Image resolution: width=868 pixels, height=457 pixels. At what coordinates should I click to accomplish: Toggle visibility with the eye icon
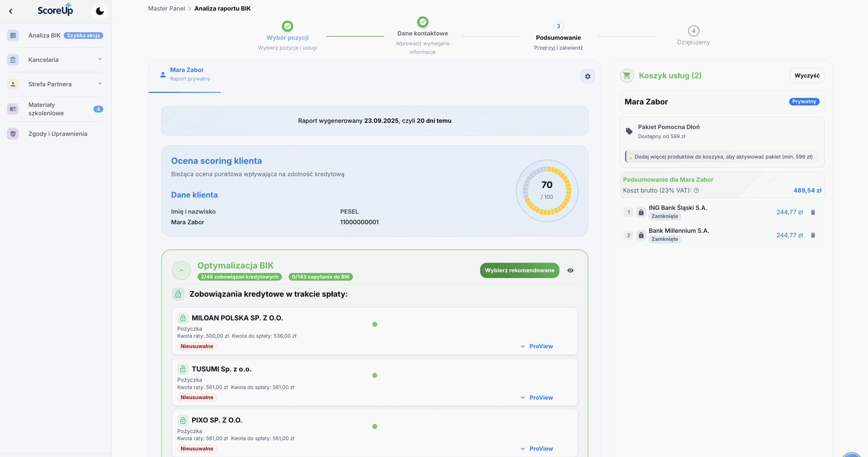[x=570, y=270]
